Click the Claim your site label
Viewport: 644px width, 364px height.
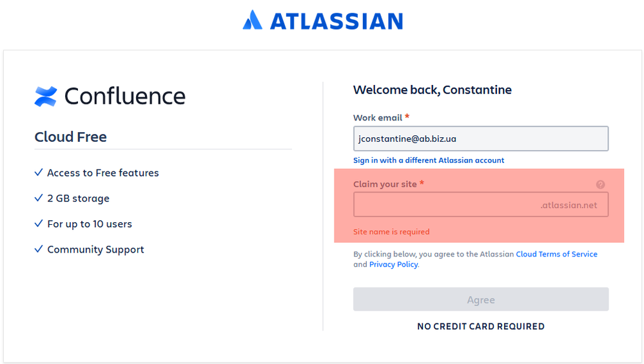click(385, 184)
